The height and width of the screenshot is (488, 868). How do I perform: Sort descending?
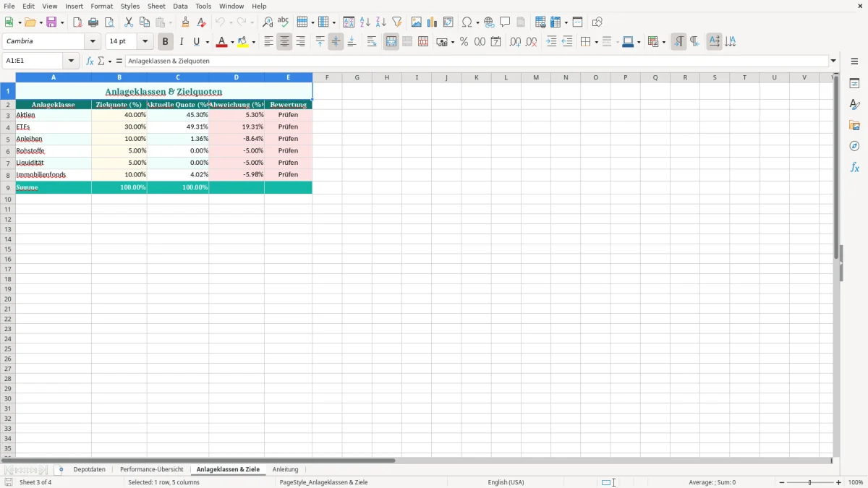point(381,22)
